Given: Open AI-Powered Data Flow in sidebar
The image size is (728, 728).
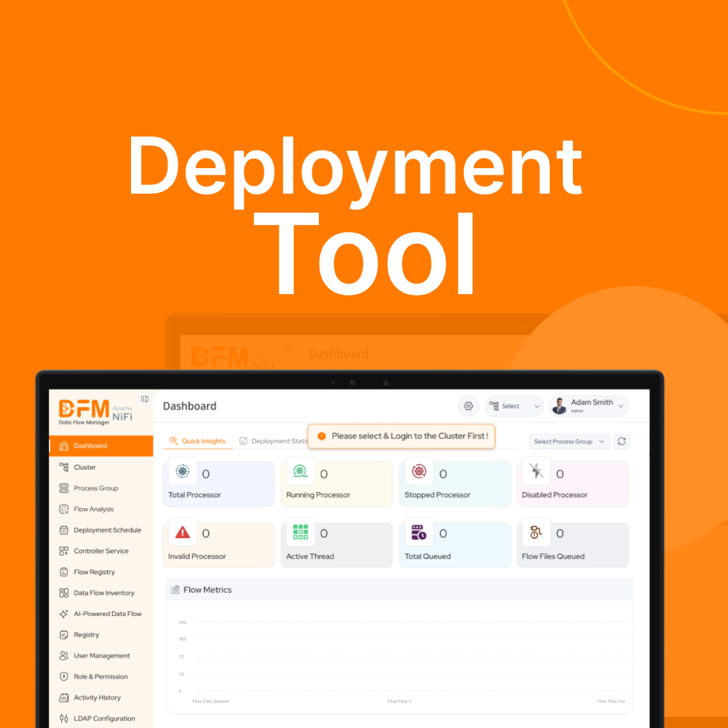Looking at the screenshot, I should (101, 614).
